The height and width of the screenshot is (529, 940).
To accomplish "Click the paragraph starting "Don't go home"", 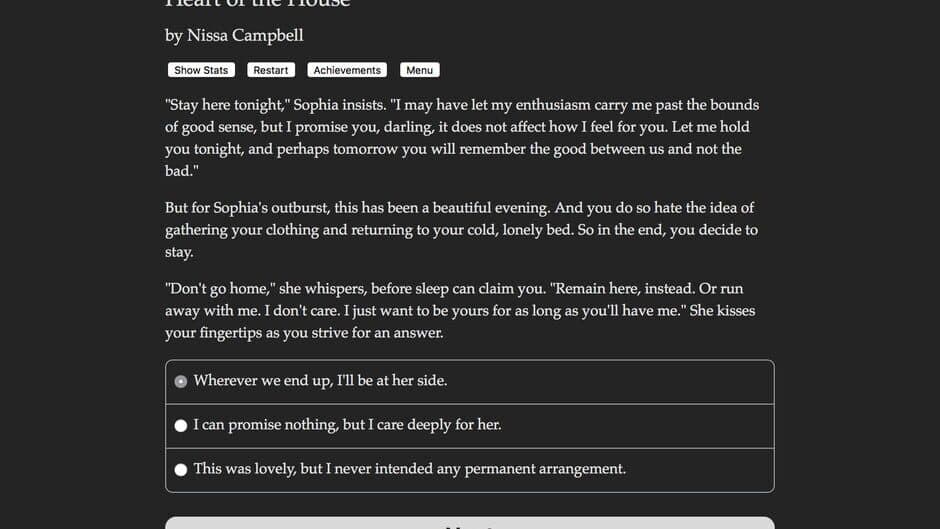I will [x=462, y=310].
